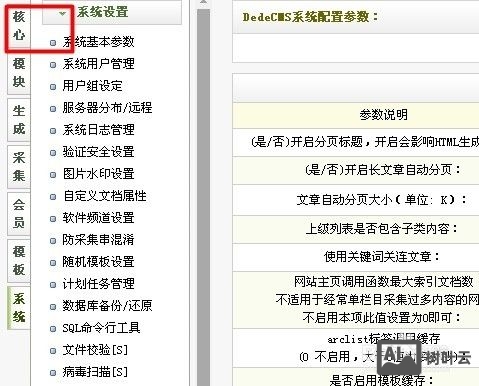Screen dimensions: 479x386
Task: Open 系统用户管理 link
Action: pyautogui.click(x=98, y=64)
